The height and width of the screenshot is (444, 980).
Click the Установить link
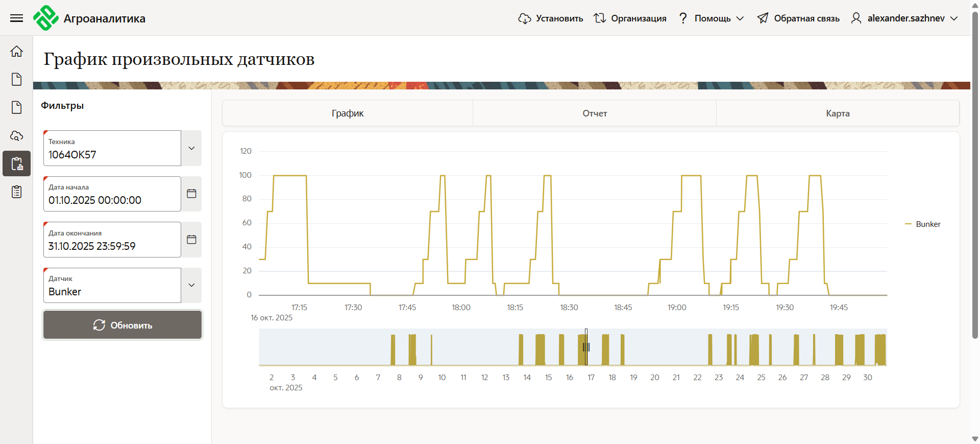click(551, 18)
